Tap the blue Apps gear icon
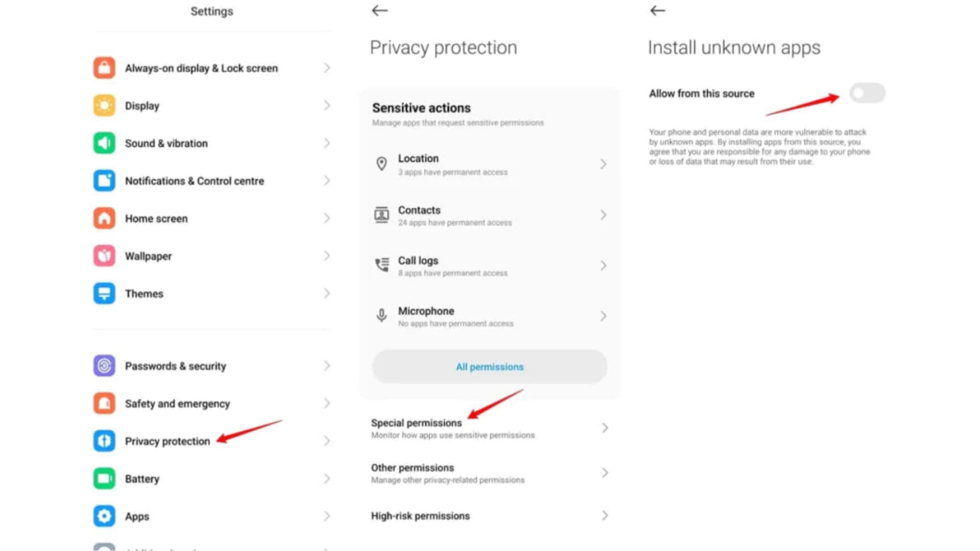The width and height of the screenshot is (980, 551). click(104, 516)
